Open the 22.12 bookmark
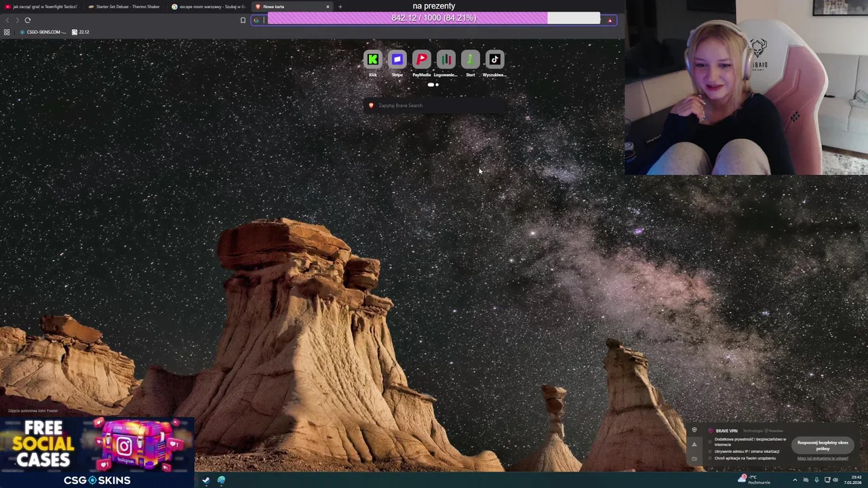Viewport: 868px width, 488px height. point(81,32)
